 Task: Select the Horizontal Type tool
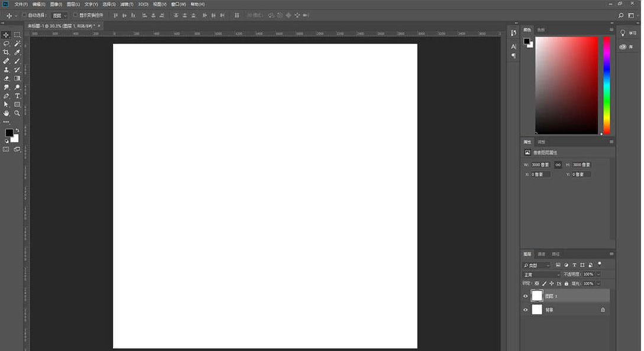coord(17,96)
